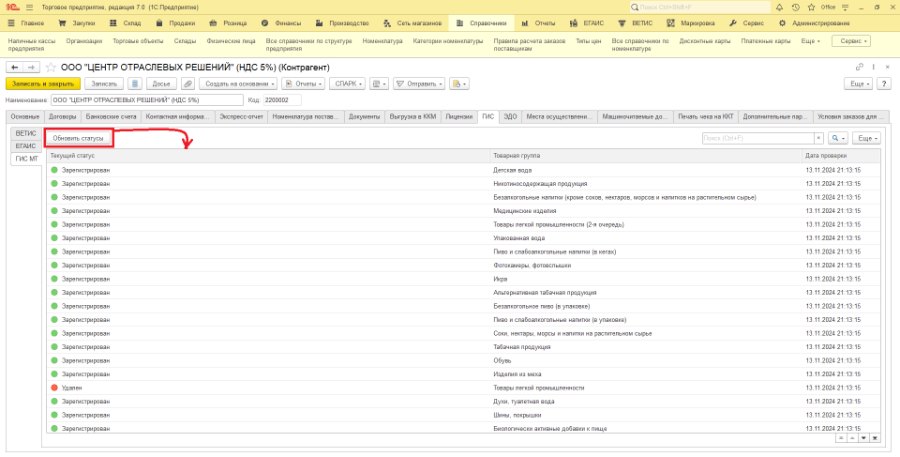Open the ЕГАИС section in top menu

pos(587,24)
